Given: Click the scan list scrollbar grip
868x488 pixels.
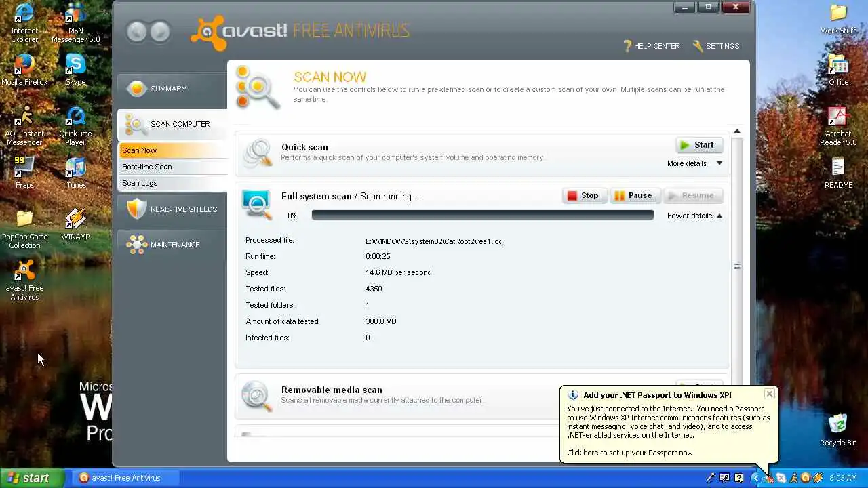Looking at the screenshot, I should point(737,267).
